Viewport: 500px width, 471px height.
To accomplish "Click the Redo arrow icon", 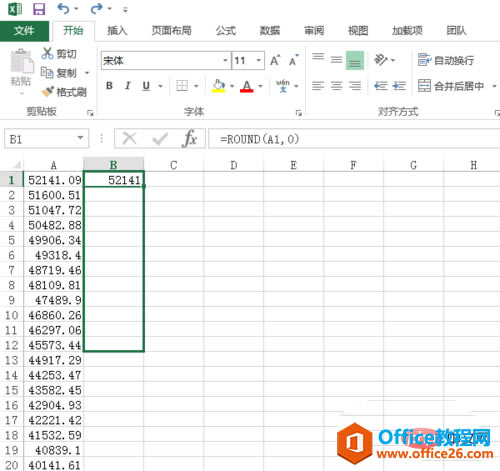I will click(x=96, y=8).
